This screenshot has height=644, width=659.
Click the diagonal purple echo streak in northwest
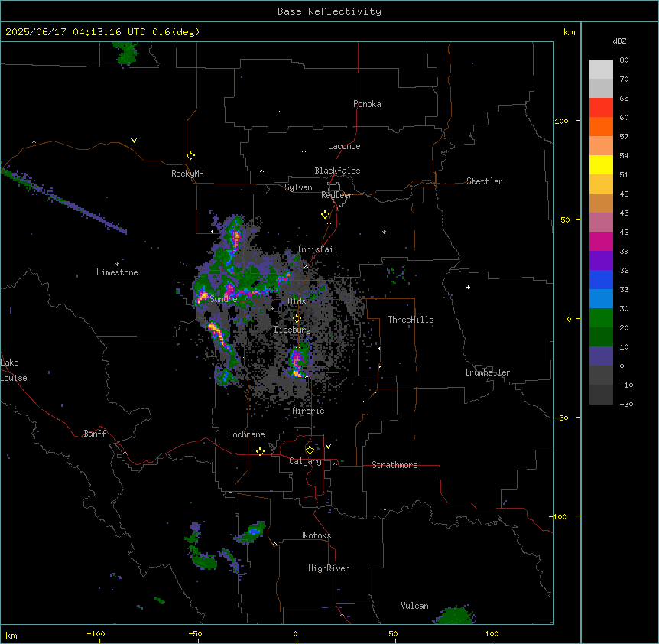[x=63, y=200]
